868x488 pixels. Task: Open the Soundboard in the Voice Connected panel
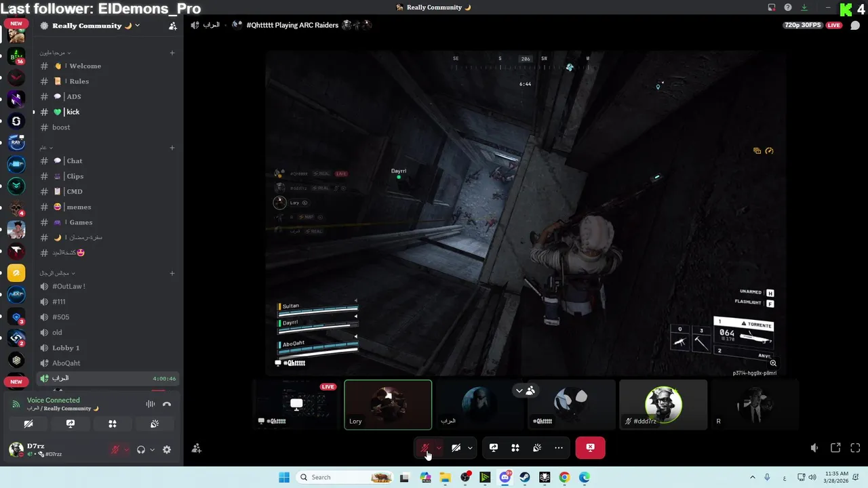155,424
